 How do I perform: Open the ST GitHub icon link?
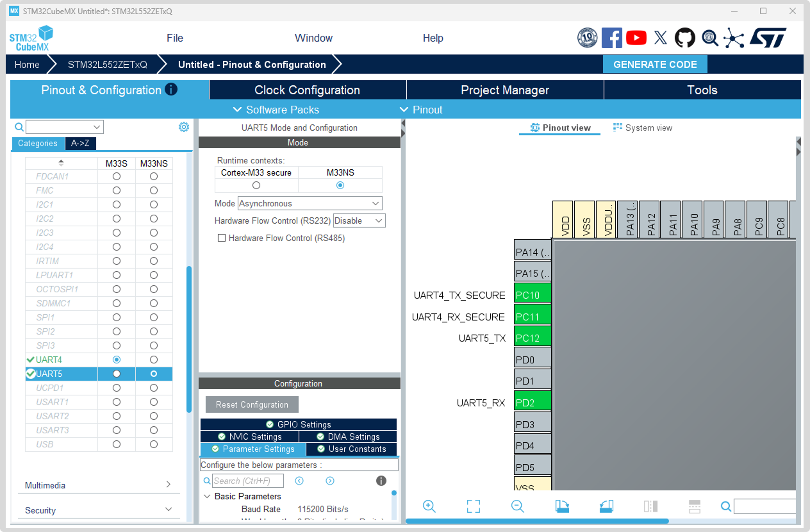click(x=684, y=38)
